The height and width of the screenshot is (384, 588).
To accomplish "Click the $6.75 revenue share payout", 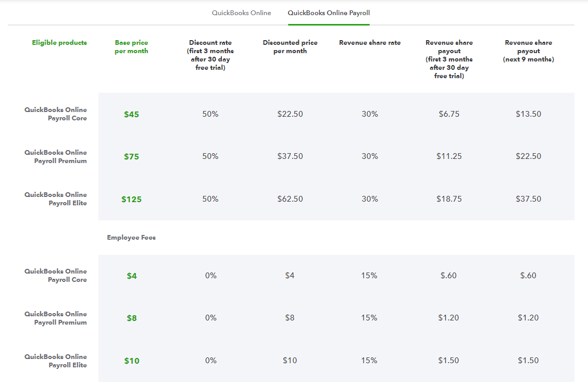I will pyautogui.click(x=449, y=114).
